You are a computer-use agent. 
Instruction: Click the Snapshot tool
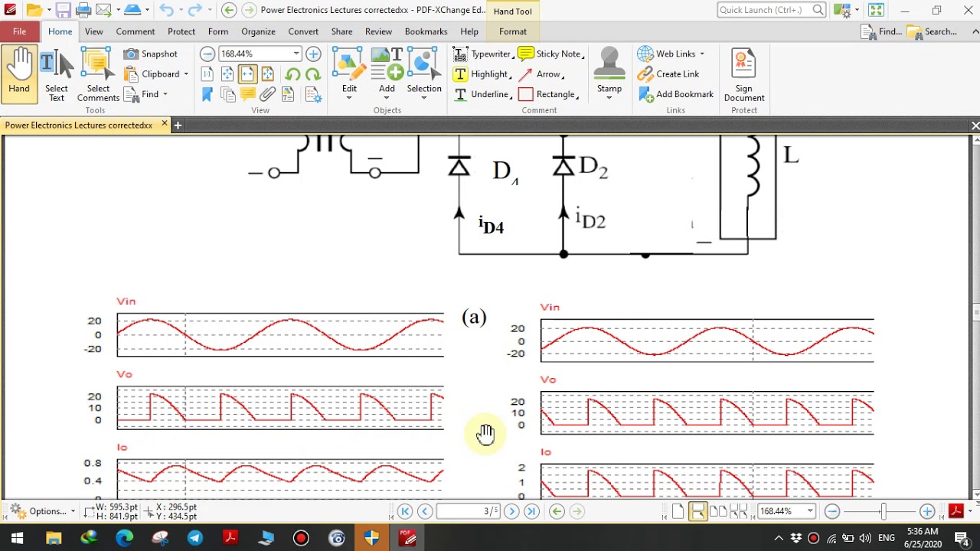pos(151,54)
